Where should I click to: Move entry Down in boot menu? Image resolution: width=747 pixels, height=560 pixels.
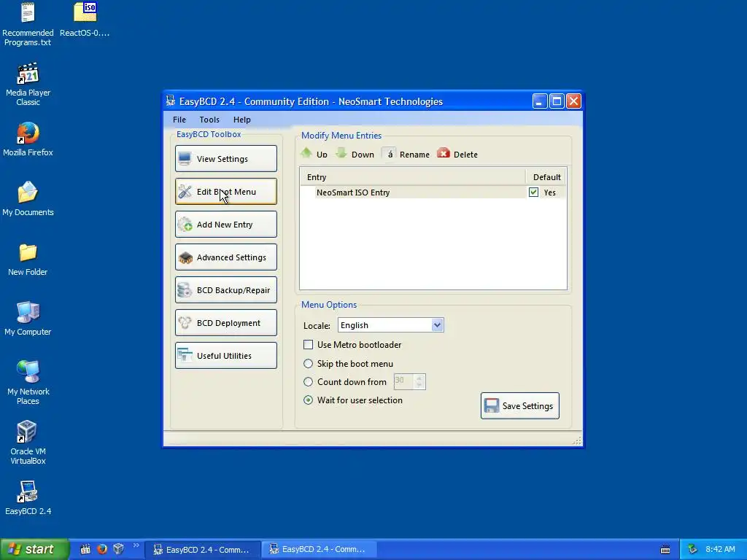[355, 154]
